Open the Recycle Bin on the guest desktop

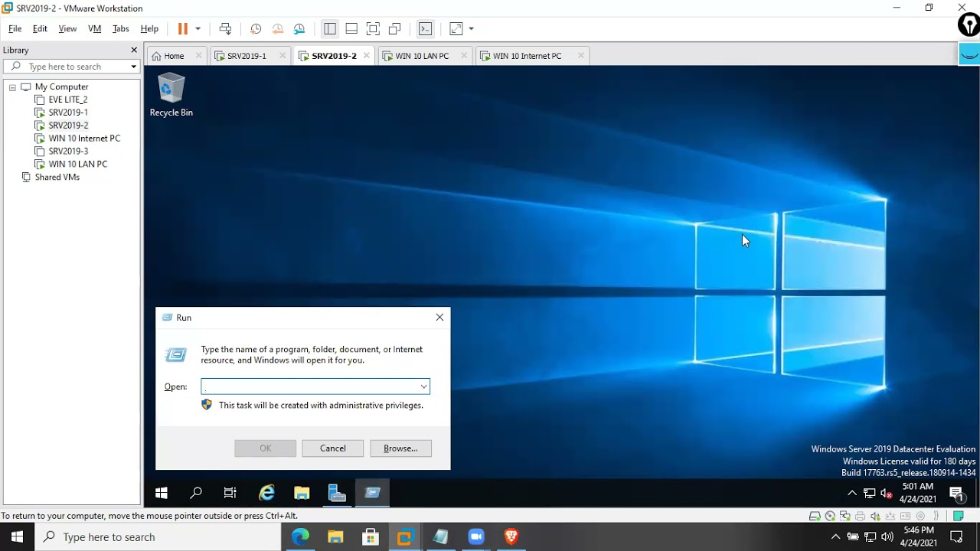pyautogui.click(x=171, y=95)
